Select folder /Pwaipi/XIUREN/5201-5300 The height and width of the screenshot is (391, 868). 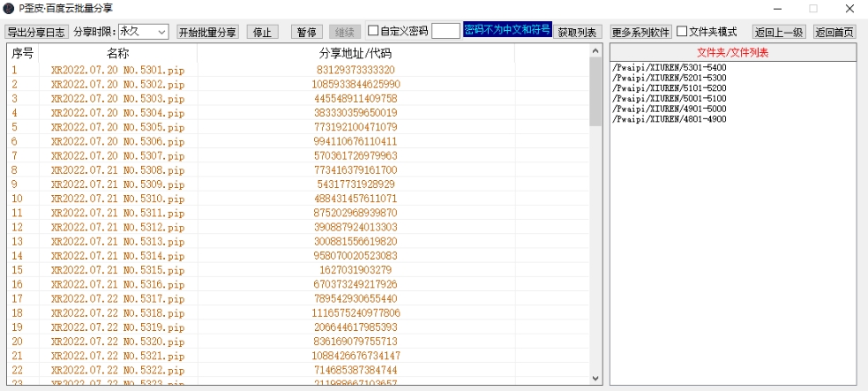tap(670, 78)
